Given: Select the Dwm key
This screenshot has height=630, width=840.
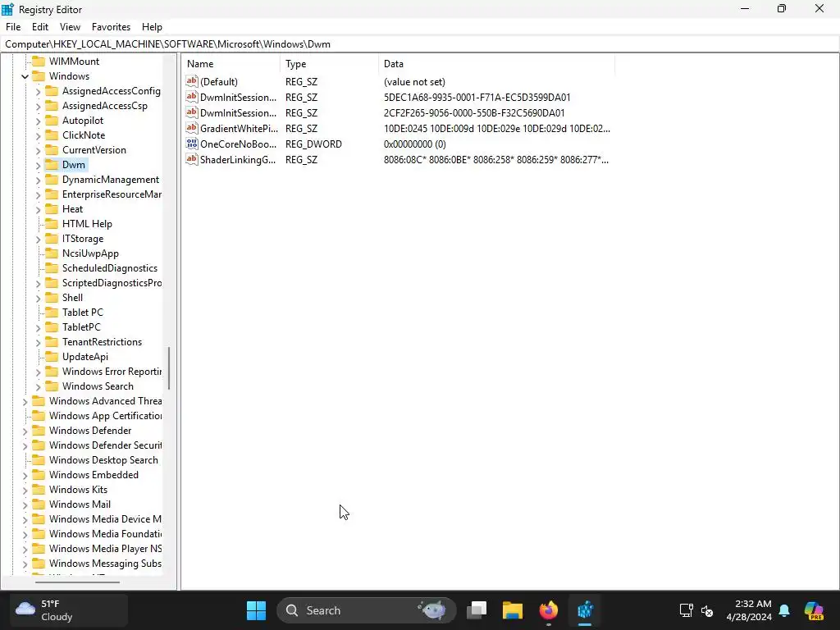Looking at the screenshot, I should click(73, 165).
